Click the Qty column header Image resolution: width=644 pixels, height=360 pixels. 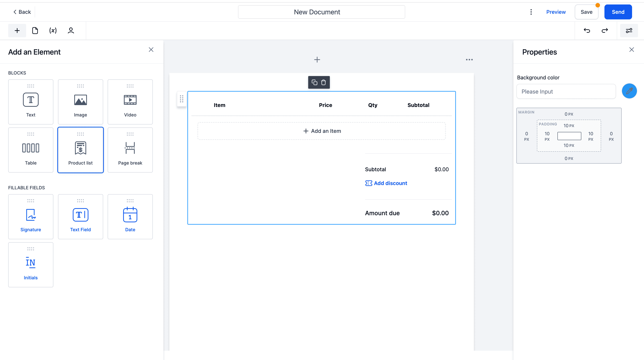coord(373,105)
